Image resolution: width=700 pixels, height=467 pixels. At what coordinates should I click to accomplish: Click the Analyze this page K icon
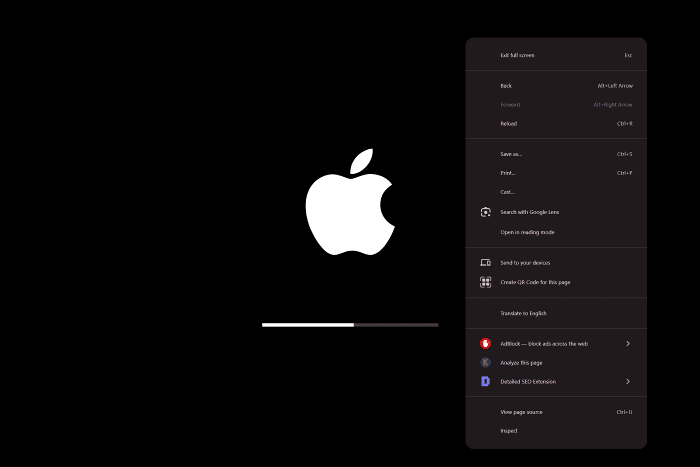click(x=485, y=362)
